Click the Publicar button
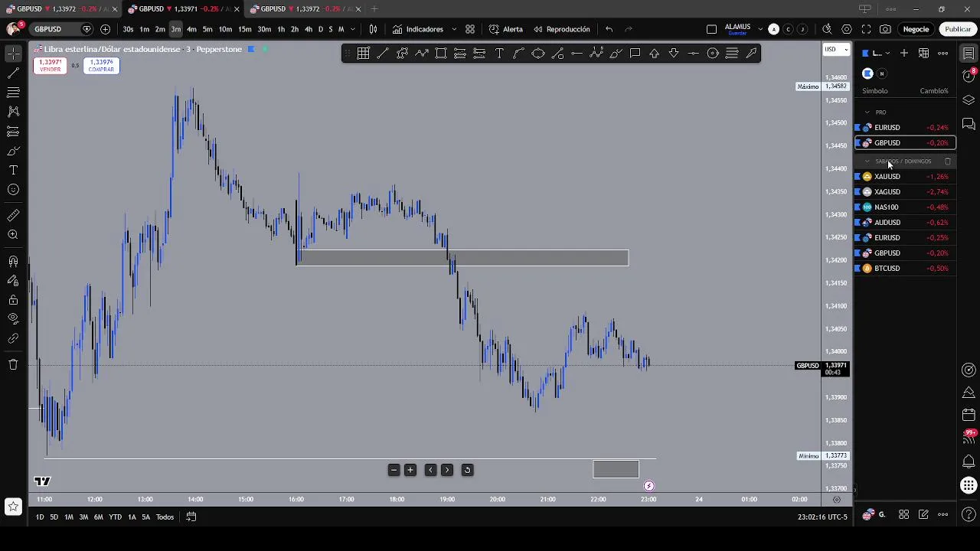 (x=958, y=29)
